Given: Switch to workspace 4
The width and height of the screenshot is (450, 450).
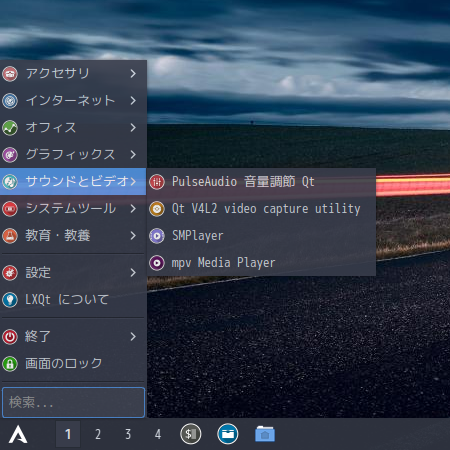Looking at the screenshot, I should pos(158,434).
